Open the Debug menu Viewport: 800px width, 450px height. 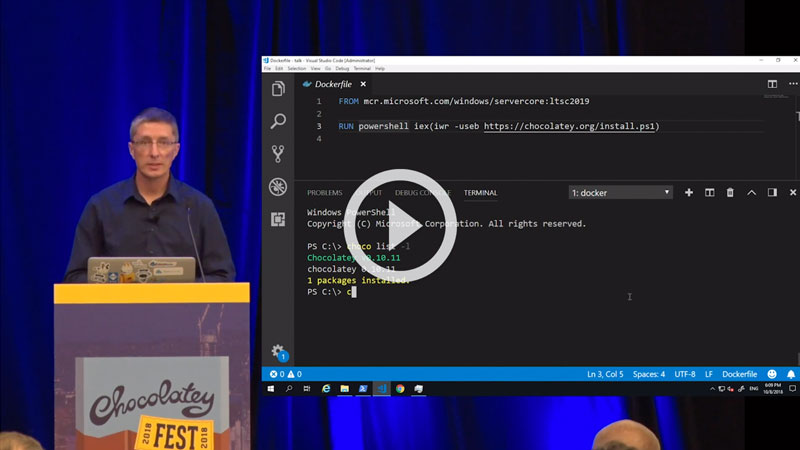click(x=342, y=68)
